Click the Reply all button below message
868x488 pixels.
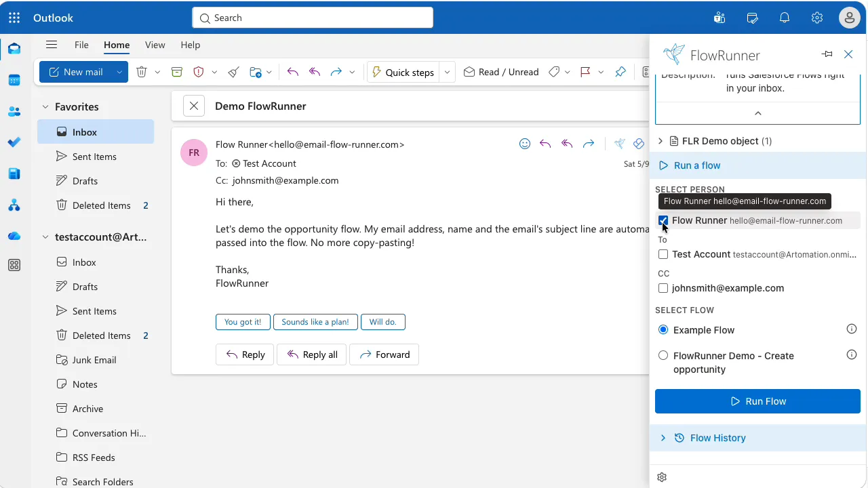tap(312, 354)
